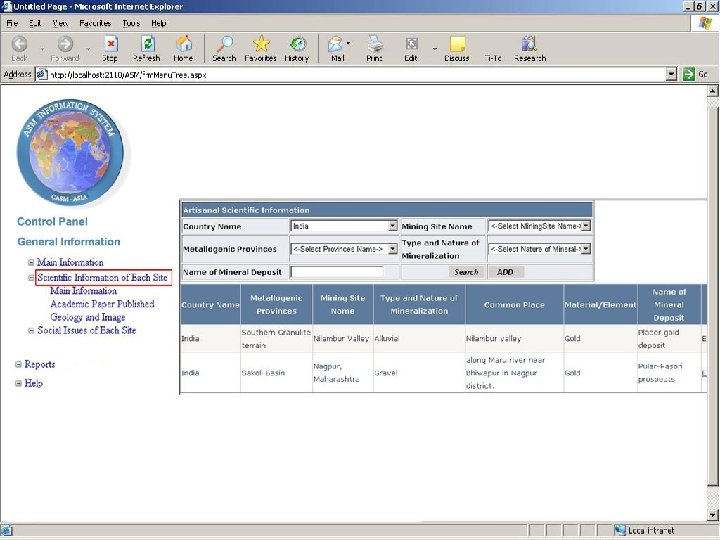720x540 pixels.
Task: Open the Favorites menu
Action: tap(95, 23)
